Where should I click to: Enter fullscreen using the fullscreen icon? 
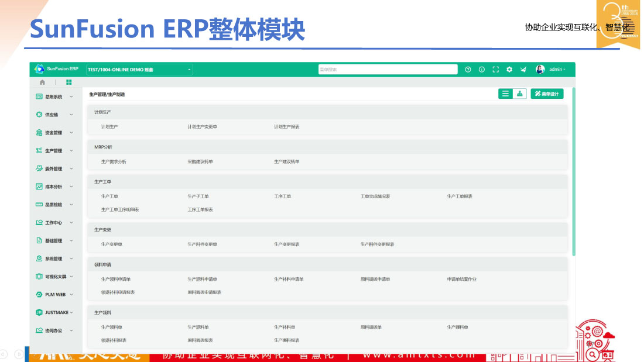[495, 70]
